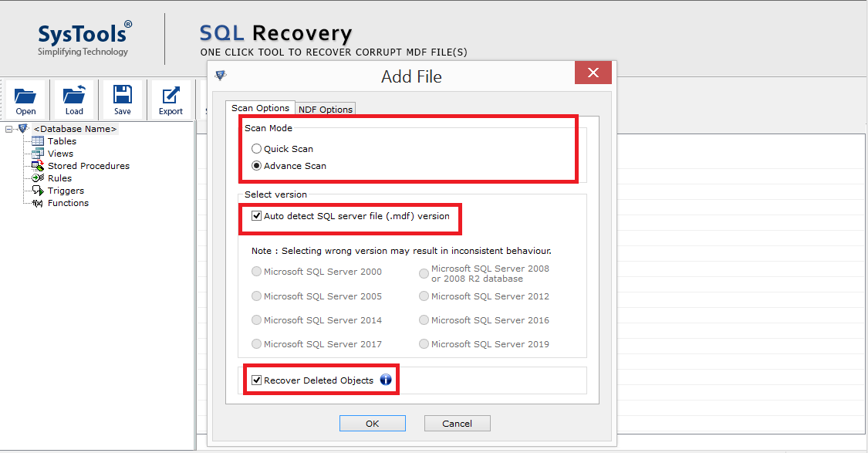Viewport: 868px width, 453px height.
Task: Click the Stored Procedures icon in tree
Action: pos(38,166)
